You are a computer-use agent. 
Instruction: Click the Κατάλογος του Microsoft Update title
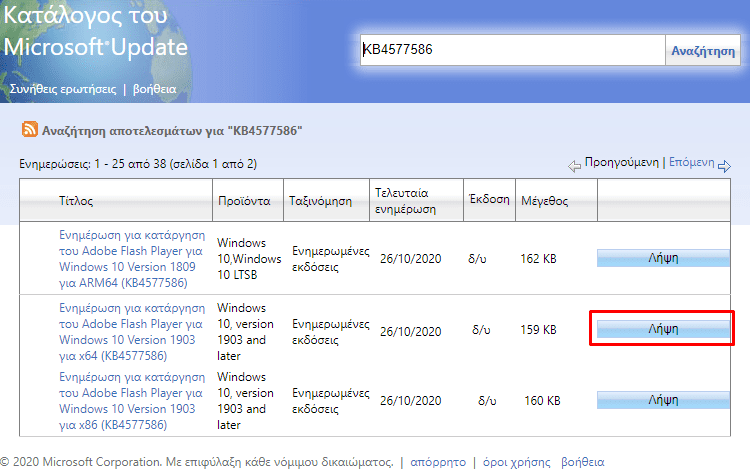pyautogui.click(x=95, y=31)
